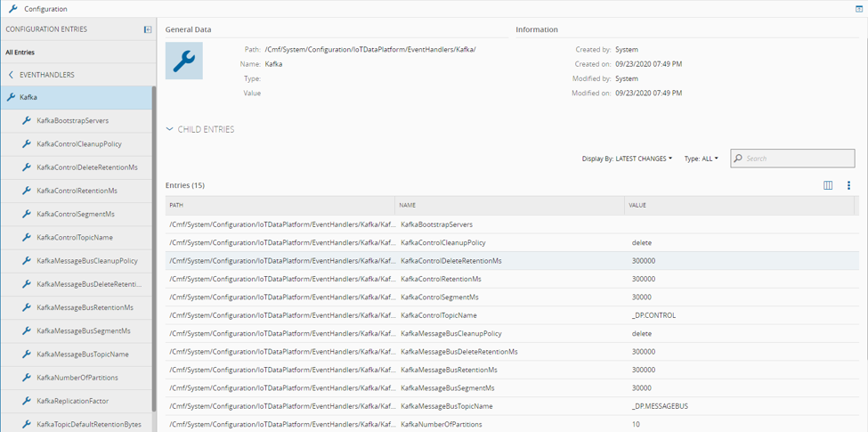Click into the child entries Search field

tap(797, 159)
